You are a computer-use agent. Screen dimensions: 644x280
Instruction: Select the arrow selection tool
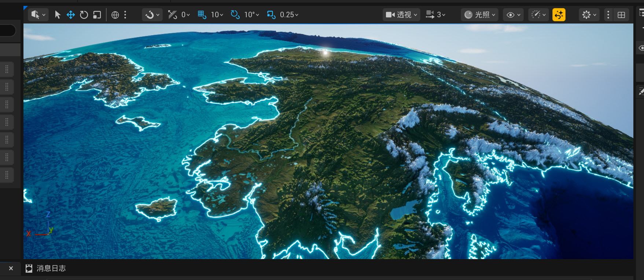click(58, 15)
